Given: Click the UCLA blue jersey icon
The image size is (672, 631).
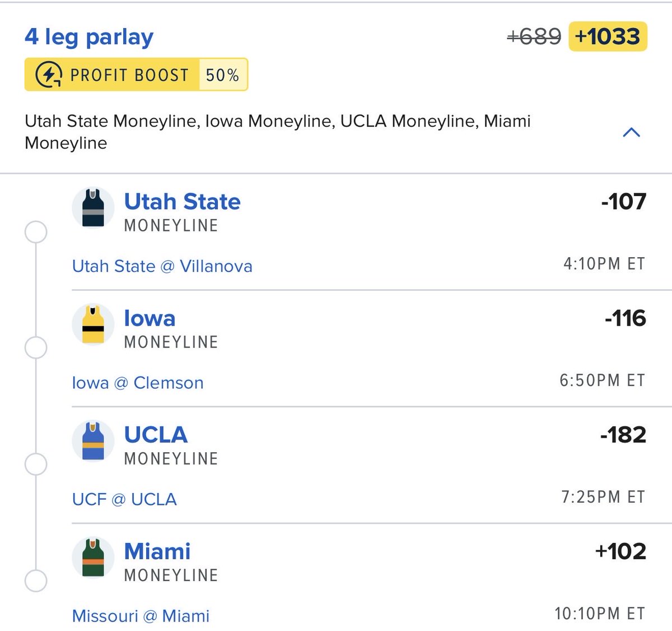Looking at the screenshot, I should click(93, 441).
